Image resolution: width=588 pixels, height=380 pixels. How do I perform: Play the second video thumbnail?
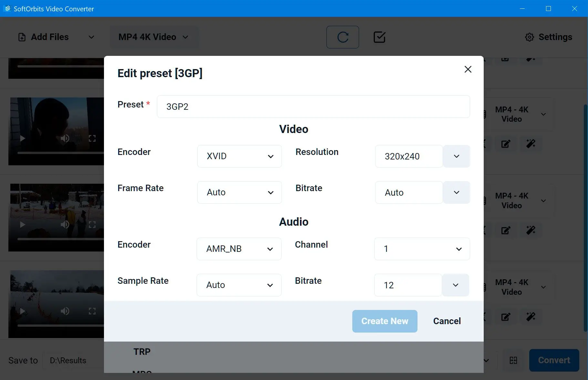tap(22, 138)
